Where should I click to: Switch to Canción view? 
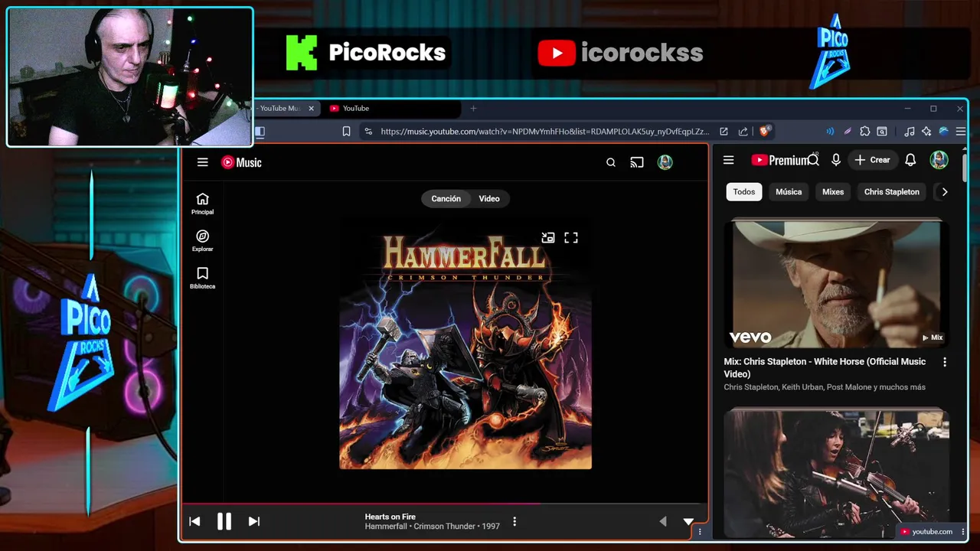tap(446, 199)
